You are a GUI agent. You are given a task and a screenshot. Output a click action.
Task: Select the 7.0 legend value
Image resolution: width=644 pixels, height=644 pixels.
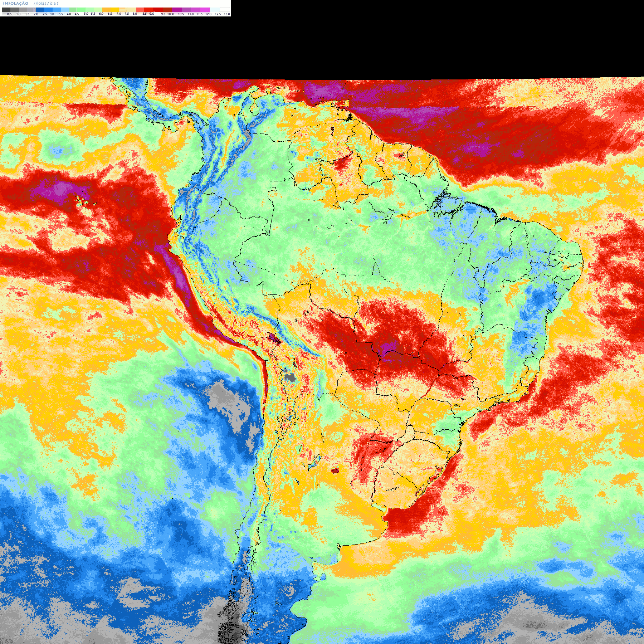click(119, 14)
